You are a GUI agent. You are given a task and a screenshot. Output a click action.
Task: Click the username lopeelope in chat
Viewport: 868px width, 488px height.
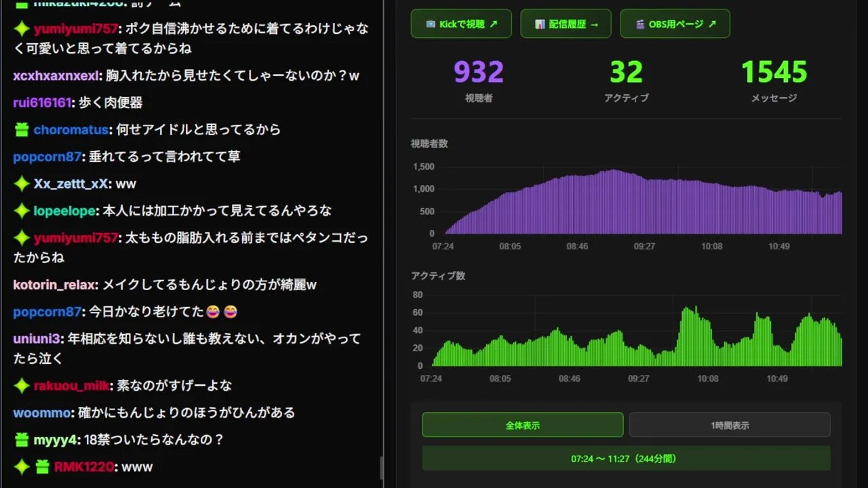(x=64, y=211)
